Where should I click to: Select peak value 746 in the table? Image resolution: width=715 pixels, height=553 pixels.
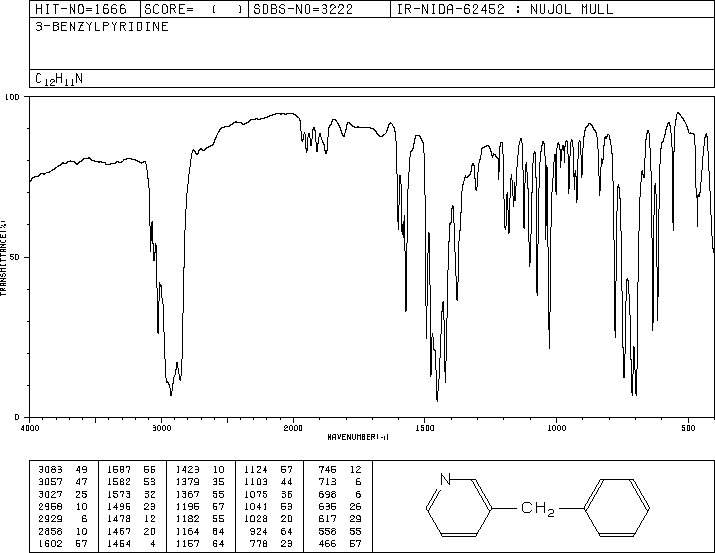tap(327, 470)
